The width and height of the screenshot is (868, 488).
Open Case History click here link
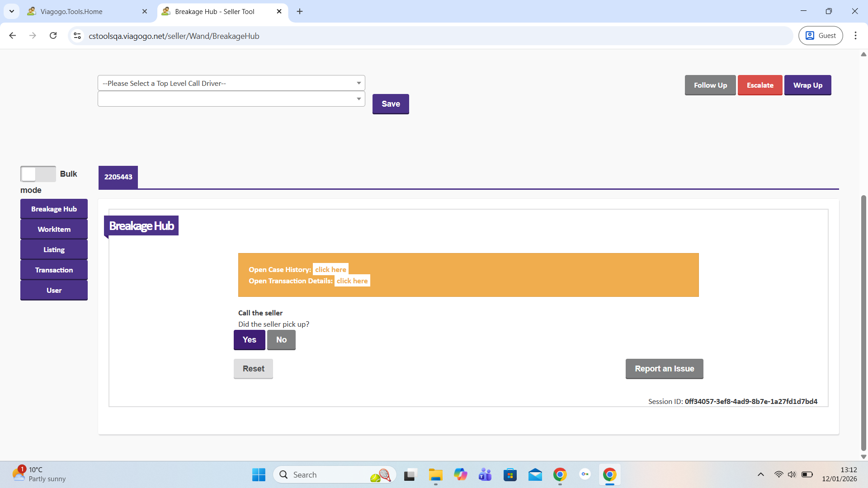click(330, 269)
